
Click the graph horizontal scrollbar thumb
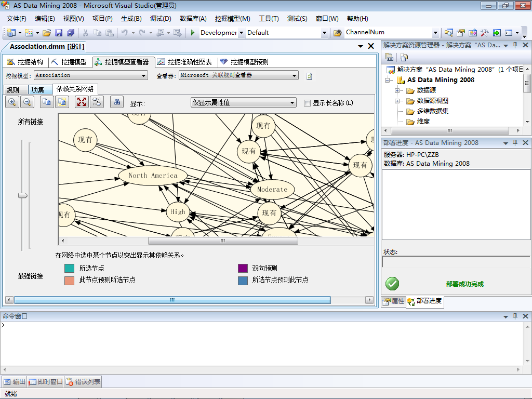(x=223, y=241)
